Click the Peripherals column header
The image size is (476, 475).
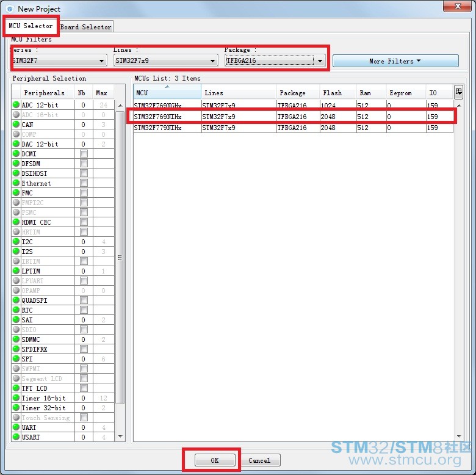coord(48,93)
